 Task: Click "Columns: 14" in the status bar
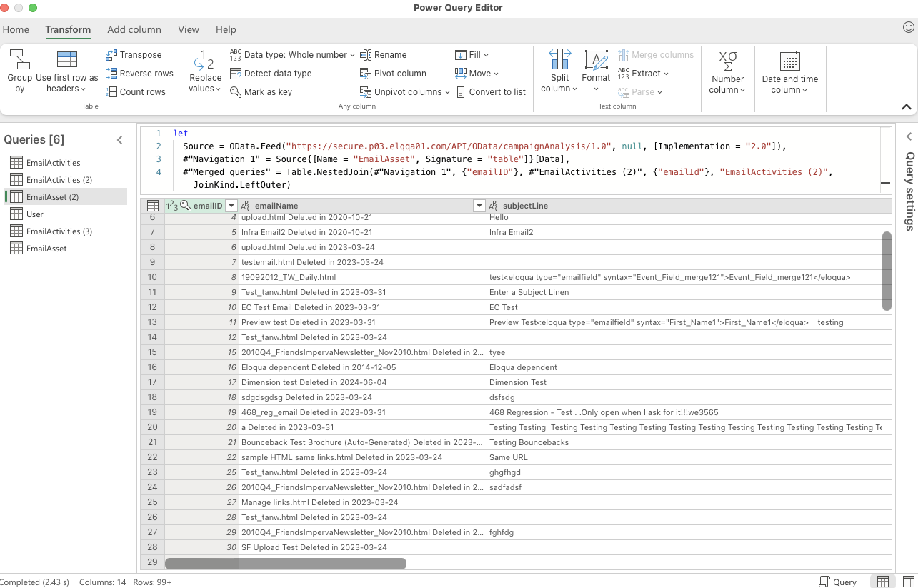pyautogui.click(x=101, y=582)
